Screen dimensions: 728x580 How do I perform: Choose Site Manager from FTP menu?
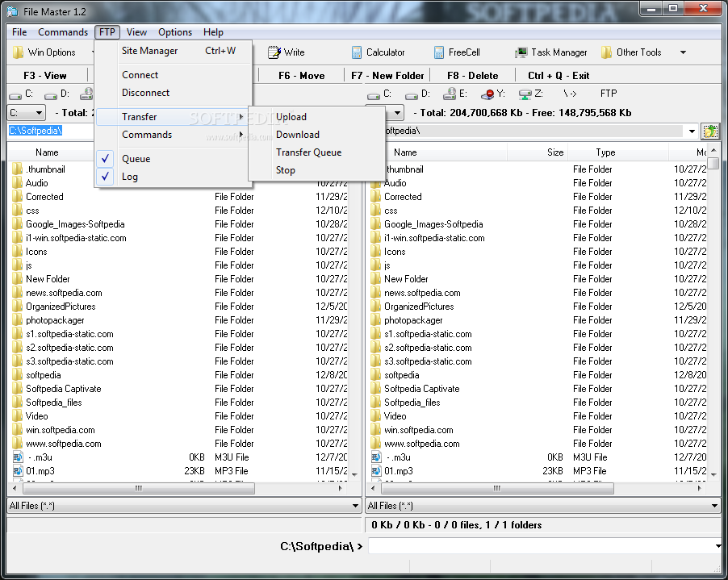click(x=174, y=51)
